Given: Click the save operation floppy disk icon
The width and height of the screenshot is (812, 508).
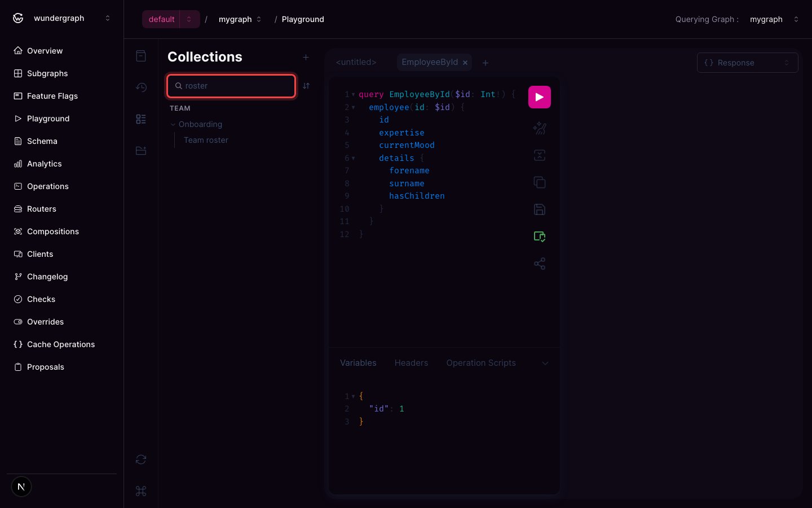Looking at the screenshot, I should [539, 209].
